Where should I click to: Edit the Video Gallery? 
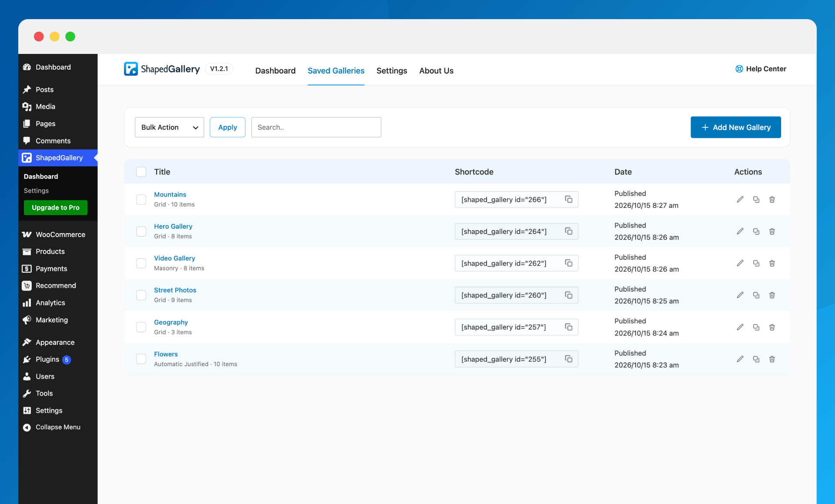click(x=740, y=263)
